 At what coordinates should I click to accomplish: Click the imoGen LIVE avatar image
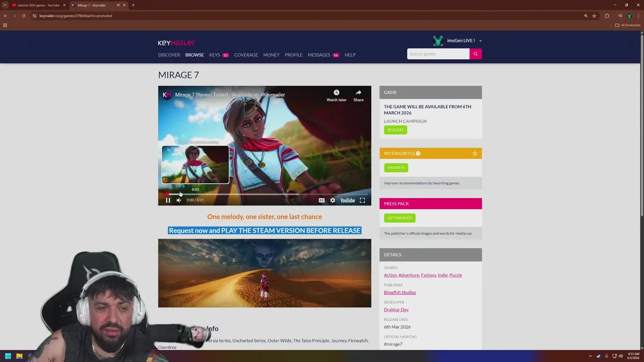tap(438, 41)
